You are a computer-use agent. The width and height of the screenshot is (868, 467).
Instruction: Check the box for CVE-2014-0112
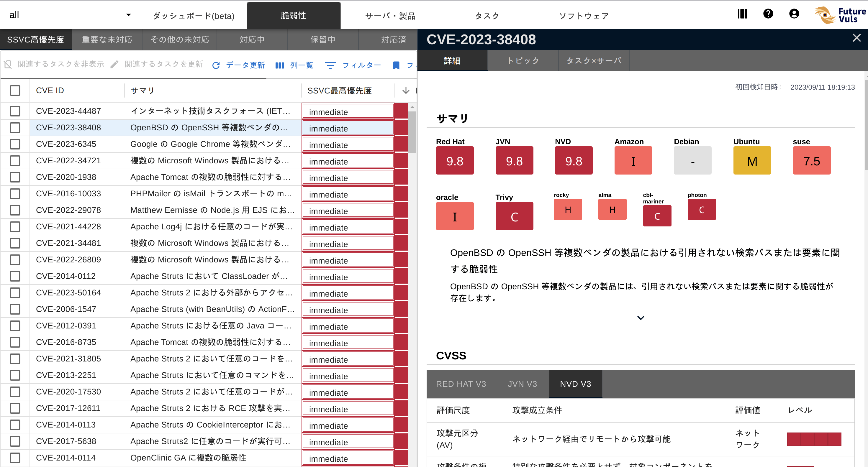click(x=15, y=276)
